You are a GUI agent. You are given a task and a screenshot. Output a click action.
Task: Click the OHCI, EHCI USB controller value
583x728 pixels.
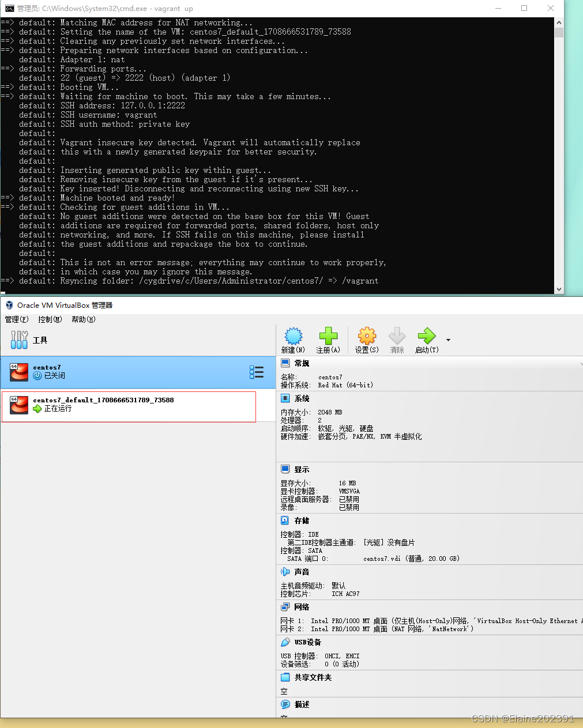pyautogui.click(x=342, y=656)
